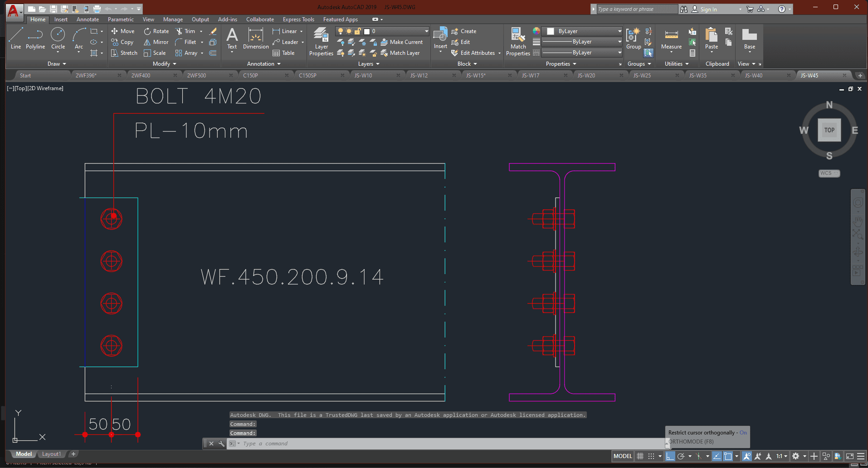Open the Annotate ribbon tab
This screenshot has width=868, height=468.
point(88,19)
